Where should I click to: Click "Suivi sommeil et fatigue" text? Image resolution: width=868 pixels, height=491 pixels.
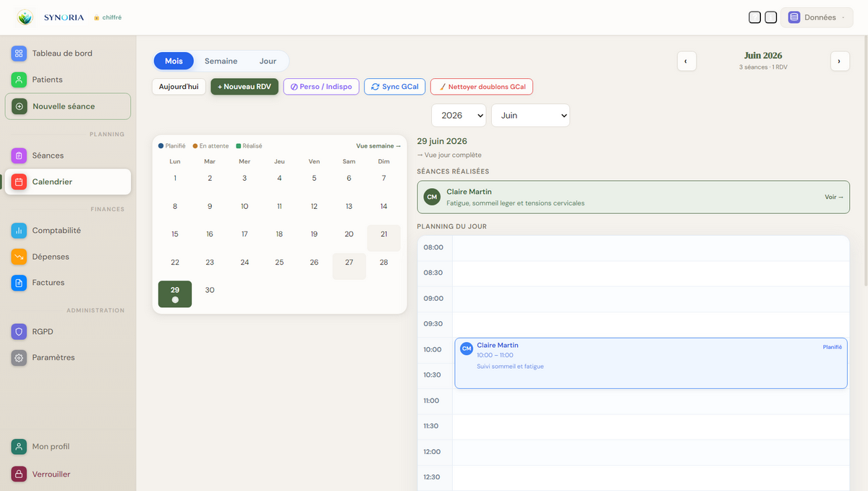point(510,367)
